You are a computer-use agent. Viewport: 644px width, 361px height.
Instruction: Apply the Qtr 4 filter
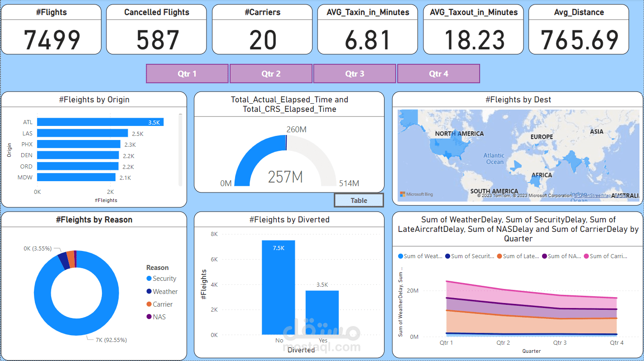[x=438, y=73]
